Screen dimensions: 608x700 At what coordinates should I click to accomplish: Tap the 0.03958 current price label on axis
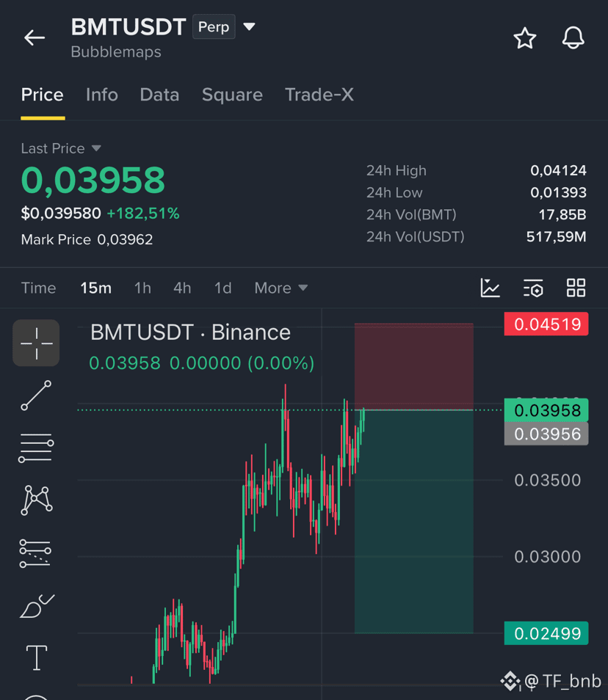[546, 410]
